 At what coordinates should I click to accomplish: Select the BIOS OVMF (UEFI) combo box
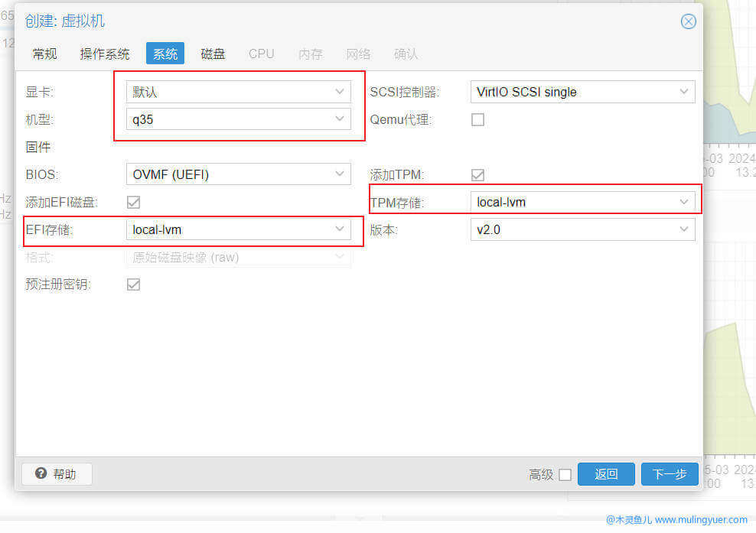point(230,174)
